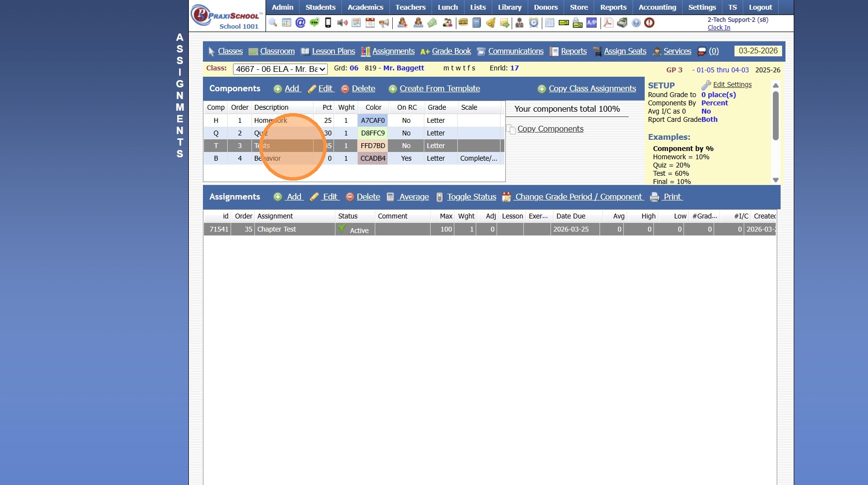Click the printer with check icon

click(578, 23)
